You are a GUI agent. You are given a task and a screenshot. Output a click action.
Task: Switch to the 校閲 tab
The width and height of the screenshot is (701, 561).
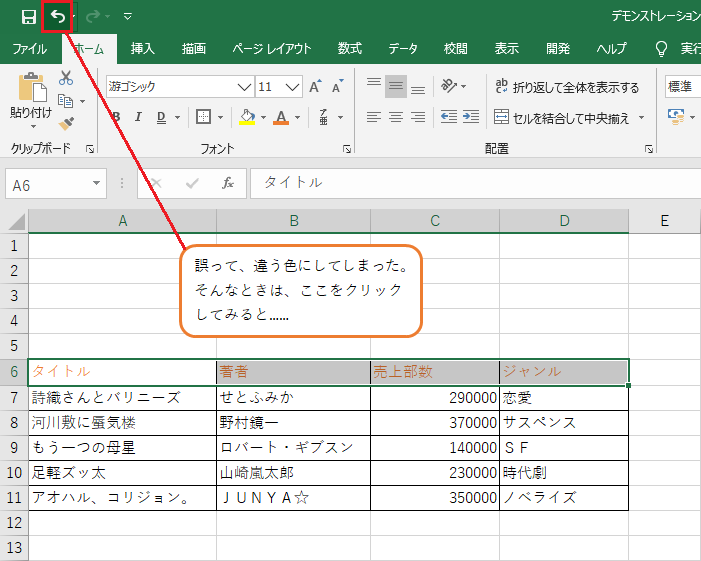[456, 48]
